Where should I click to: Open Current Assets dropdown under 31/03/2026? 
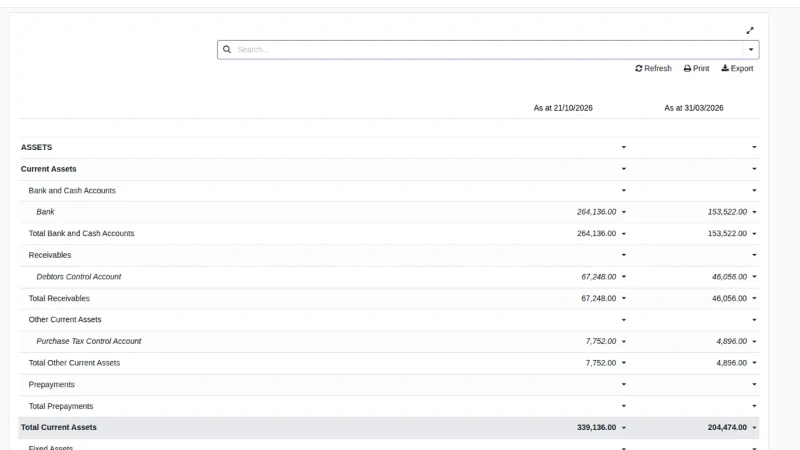tap(754, 169)
